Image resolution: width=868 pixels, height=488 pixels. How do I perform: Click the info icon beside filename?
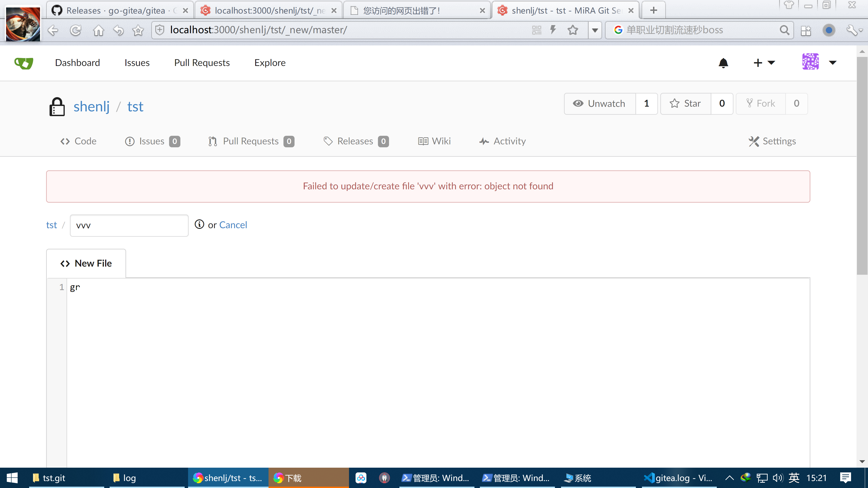199,224
